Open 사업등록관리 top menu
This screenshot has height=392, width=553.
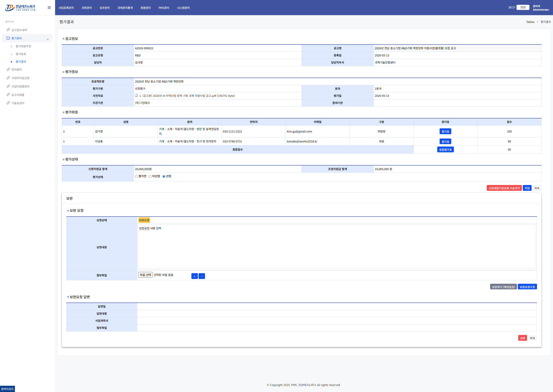(66, 8)
